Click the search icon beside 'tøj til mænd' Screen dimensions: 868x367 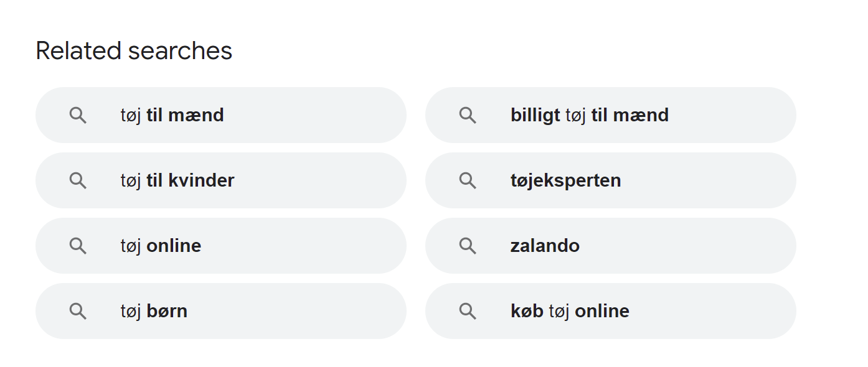point(78,115)
